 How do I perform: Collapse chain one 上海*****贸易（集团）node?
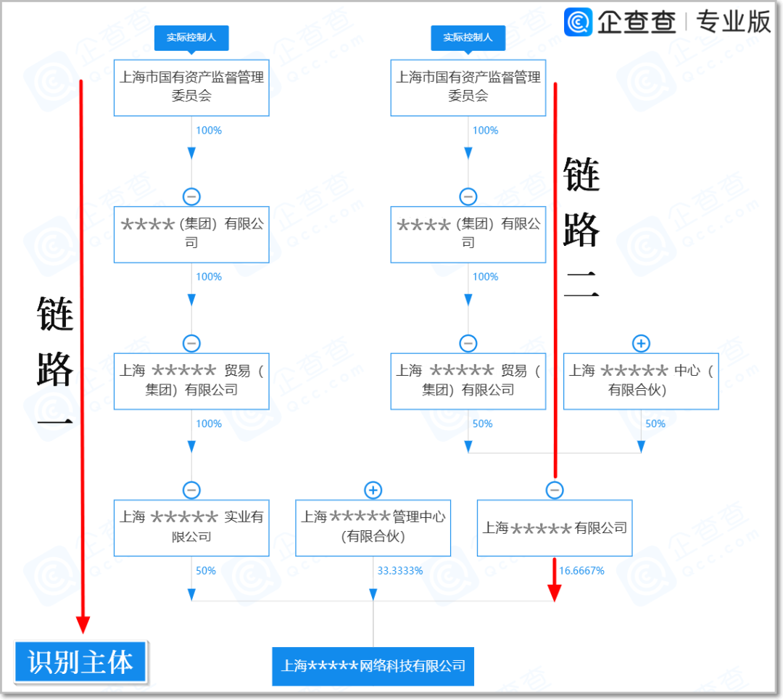[191, 343]
